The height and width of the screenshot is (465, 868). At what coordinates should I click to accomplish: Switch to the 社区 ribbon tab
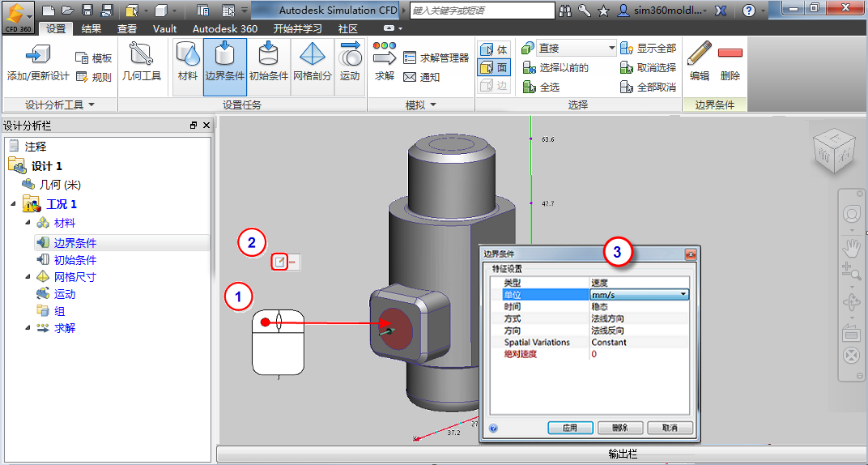coord(348,29)
